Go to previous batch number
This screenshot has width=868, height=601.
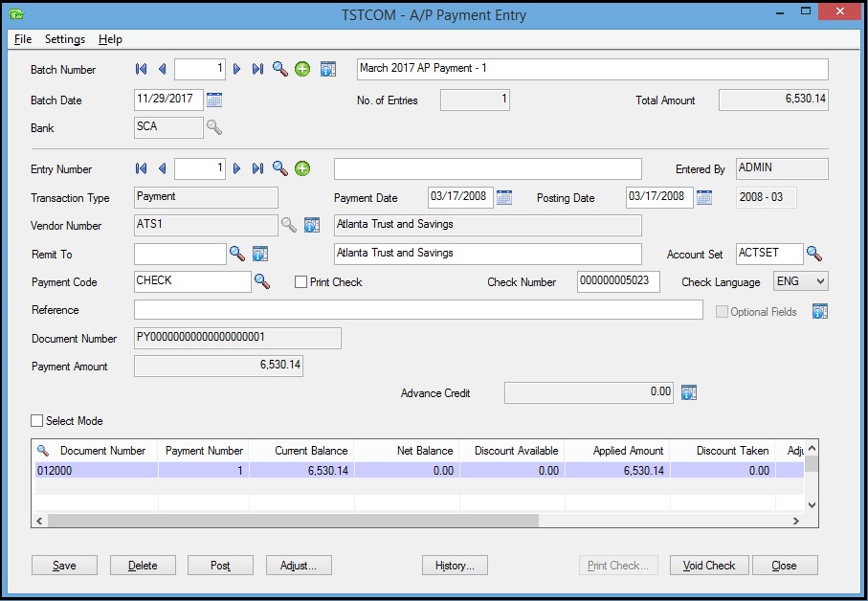[162, 69]
